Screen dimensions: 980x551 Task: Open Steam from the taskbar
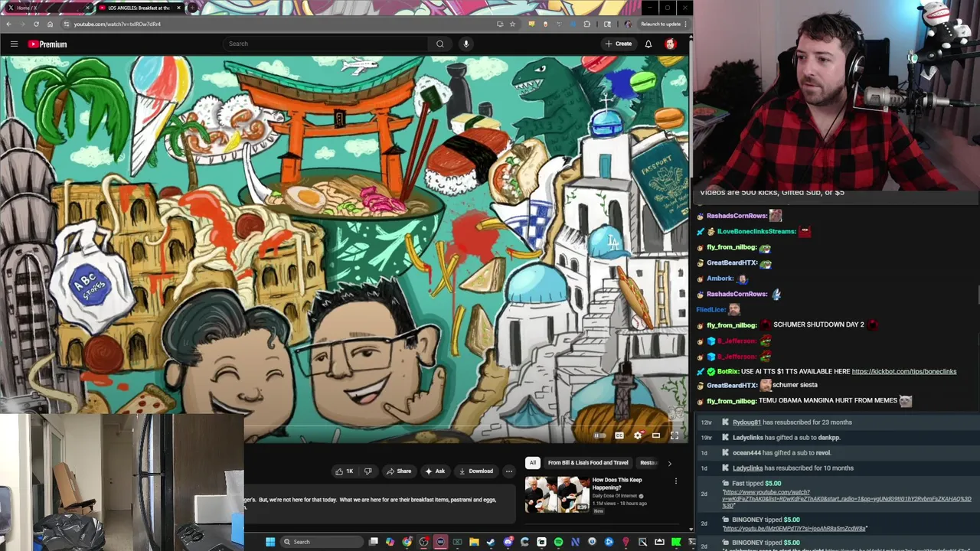(x=491, y=542)
